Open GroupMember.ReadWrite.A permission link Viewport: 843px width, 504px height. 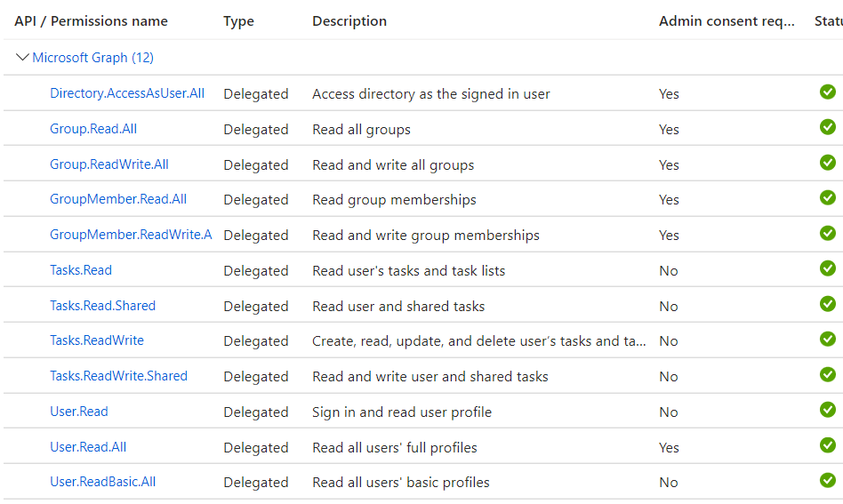[x=131, y=235]
